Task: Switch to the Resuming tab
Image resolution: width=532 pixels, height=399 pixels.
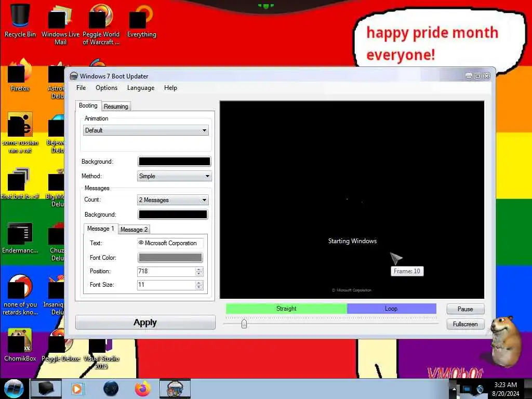Action: coord(116,107)
